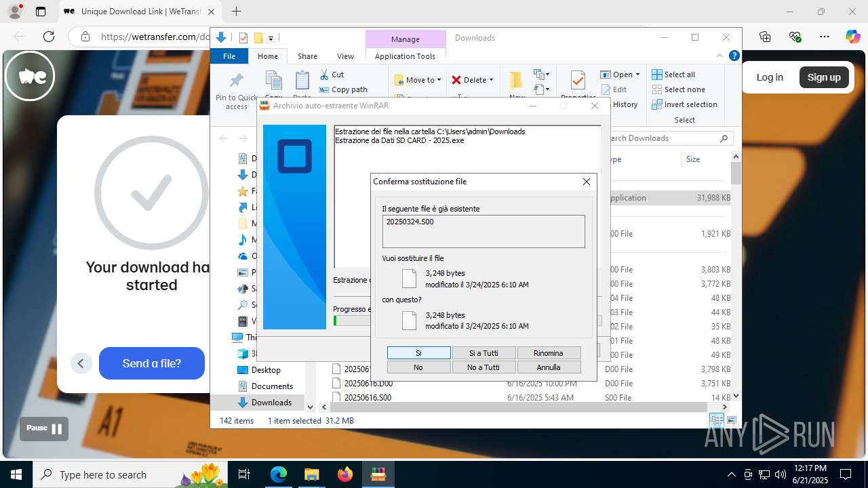The image size is (868, 488).
Task: Open File Explorer from the taskbar
Action: pos(312,474)
